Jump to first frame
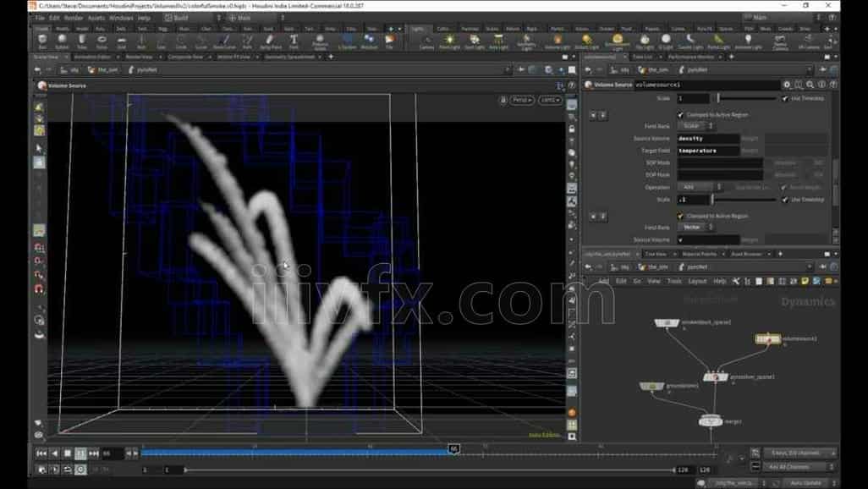This screenshot has height=489, width=868. click(x=41, y=453)
